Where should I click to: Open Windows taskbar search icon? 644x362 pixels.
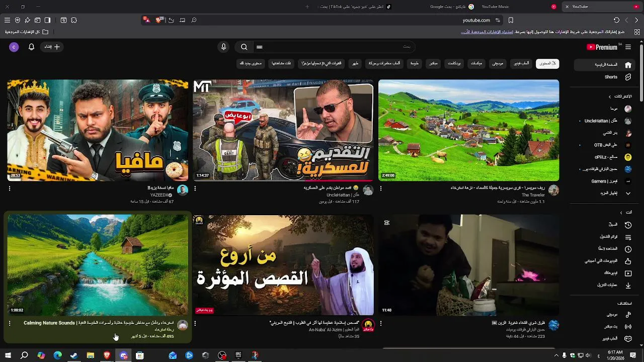point(24,355)
